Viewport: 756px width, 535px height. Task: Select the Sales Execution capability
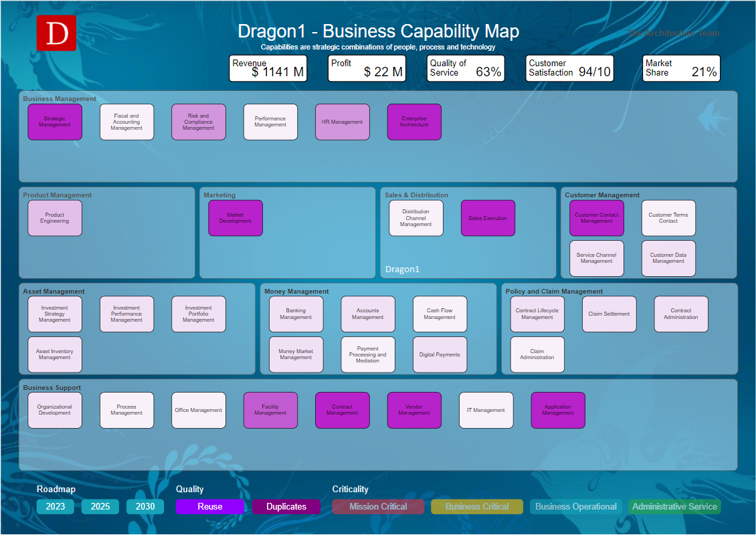pyautogui.click(x=488, y=218)
